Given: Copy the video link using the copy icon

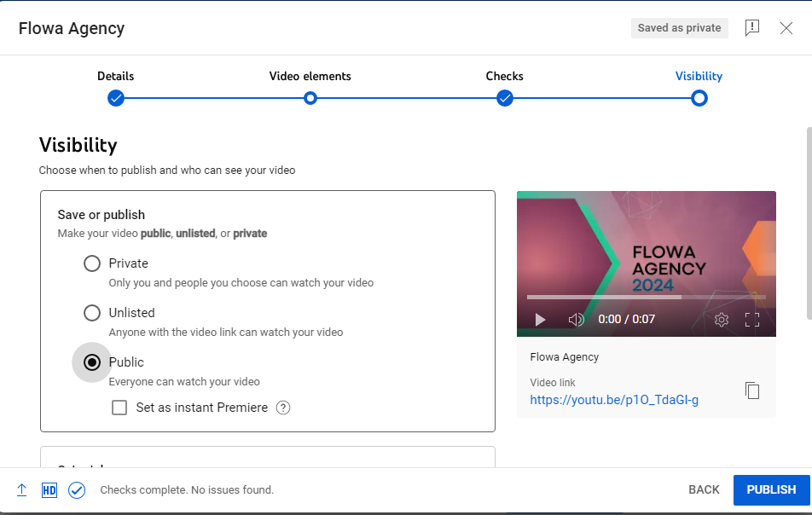Looking at the screenshot, I should tap(751, 390).
